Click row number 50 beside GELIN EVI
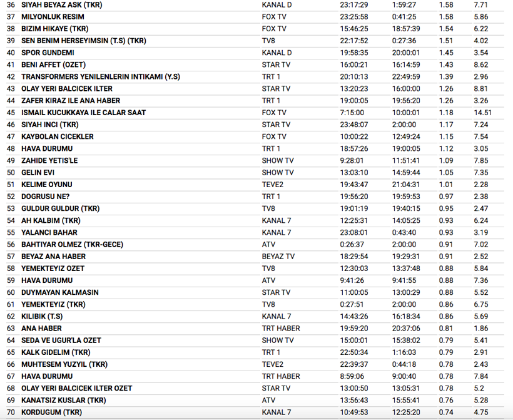Screen dimensions: 513x420 click(10, 172)
